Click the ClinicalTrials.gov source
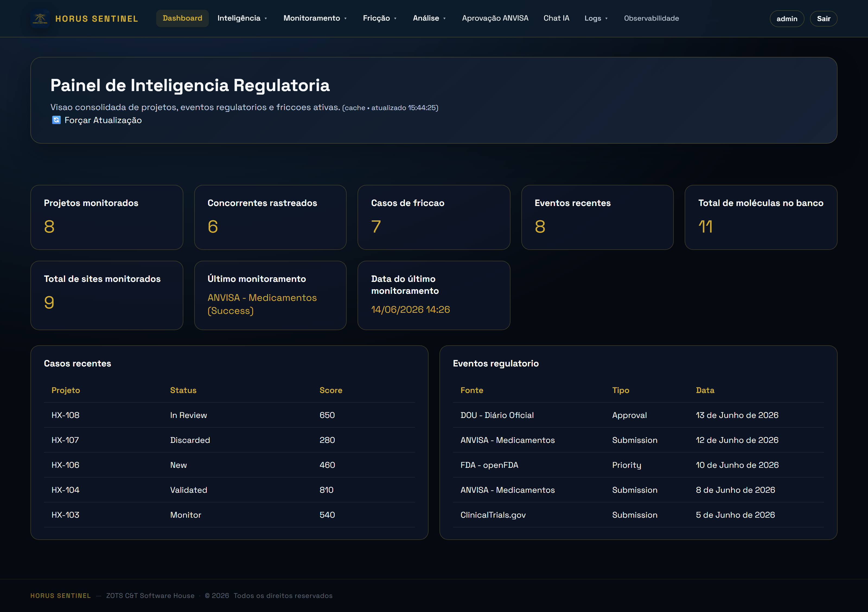This screenshot has width=868, height=612. click(x=493, y=515)
